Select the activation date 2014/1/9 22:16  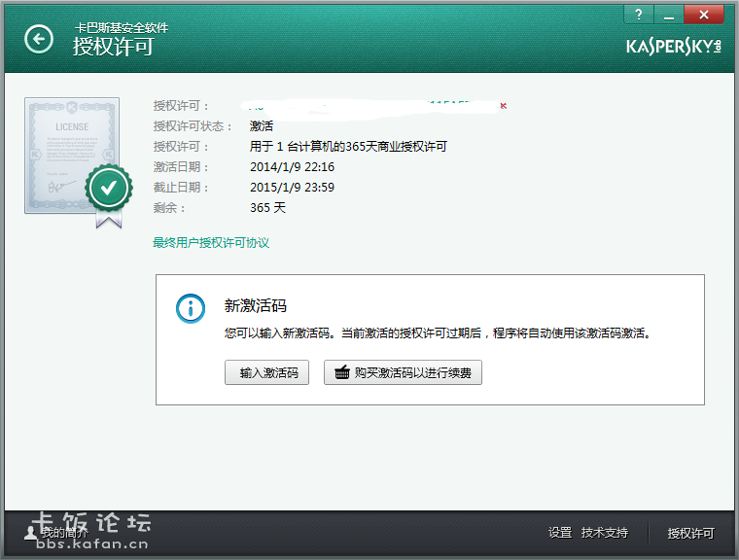[293, 167]
